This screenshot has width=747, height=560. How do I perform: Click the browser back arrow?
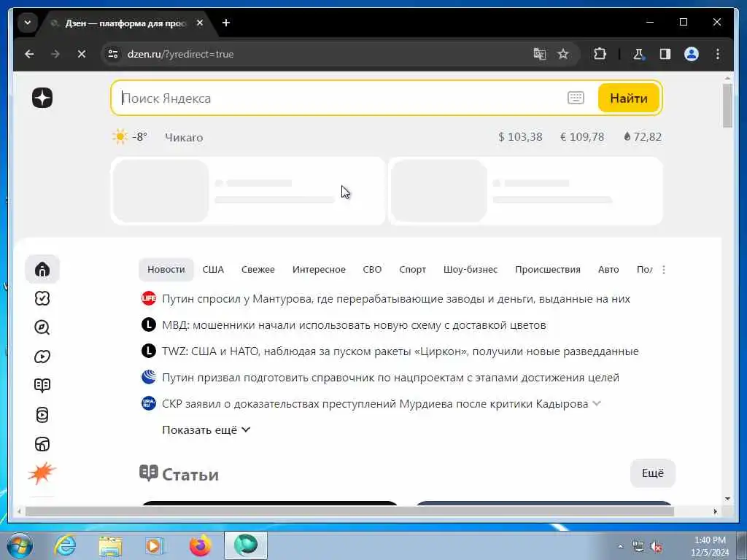[x=29, y=54]
